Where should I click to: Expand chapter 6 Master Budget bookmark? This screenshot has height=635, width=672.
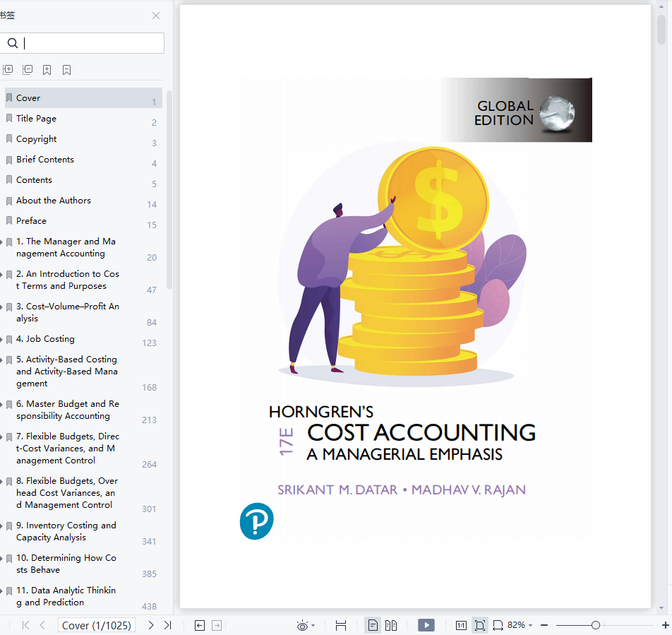tap(1, 405)
